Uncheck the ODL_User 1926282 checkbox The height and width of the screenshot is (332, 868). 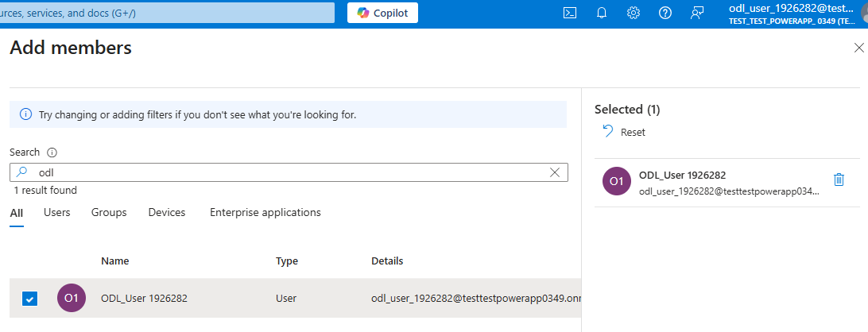29,299
